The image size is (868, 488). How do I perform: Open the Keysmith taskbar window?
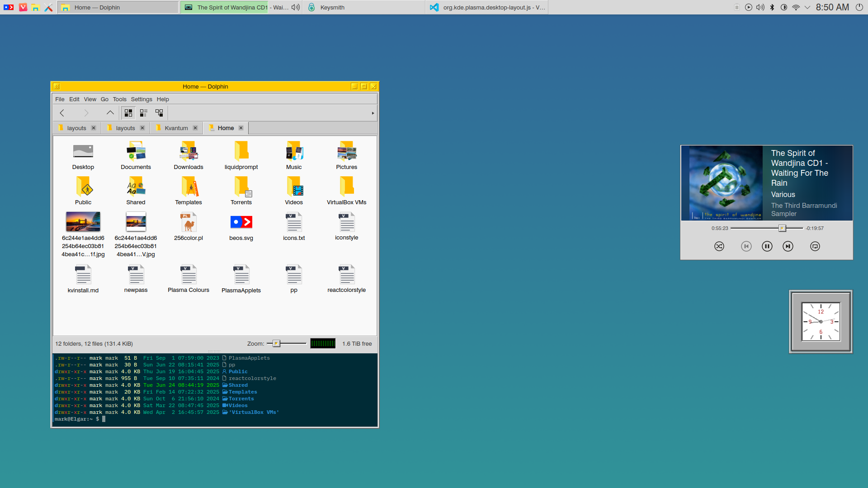point(332,7)
